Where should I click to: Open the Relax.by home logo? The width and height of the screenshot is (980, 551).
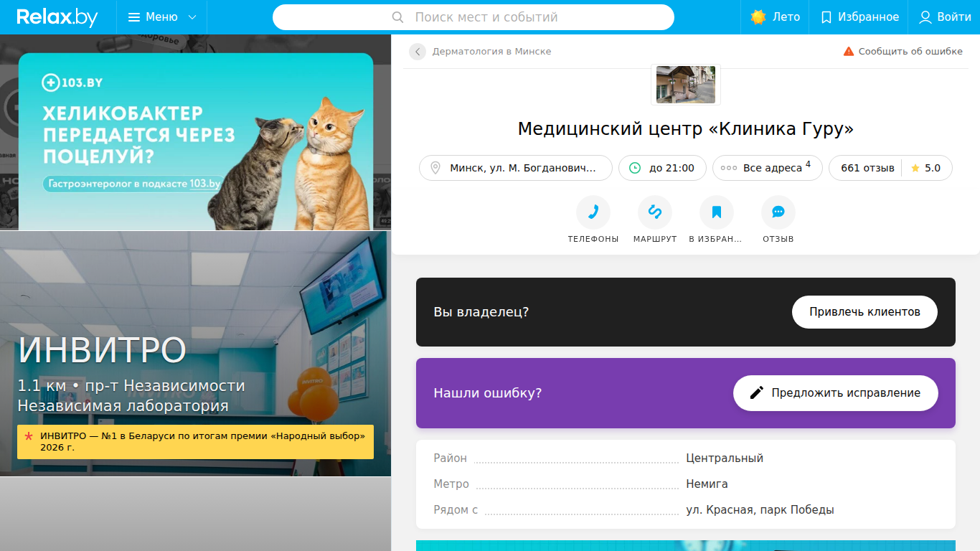[x=57, y=17]
